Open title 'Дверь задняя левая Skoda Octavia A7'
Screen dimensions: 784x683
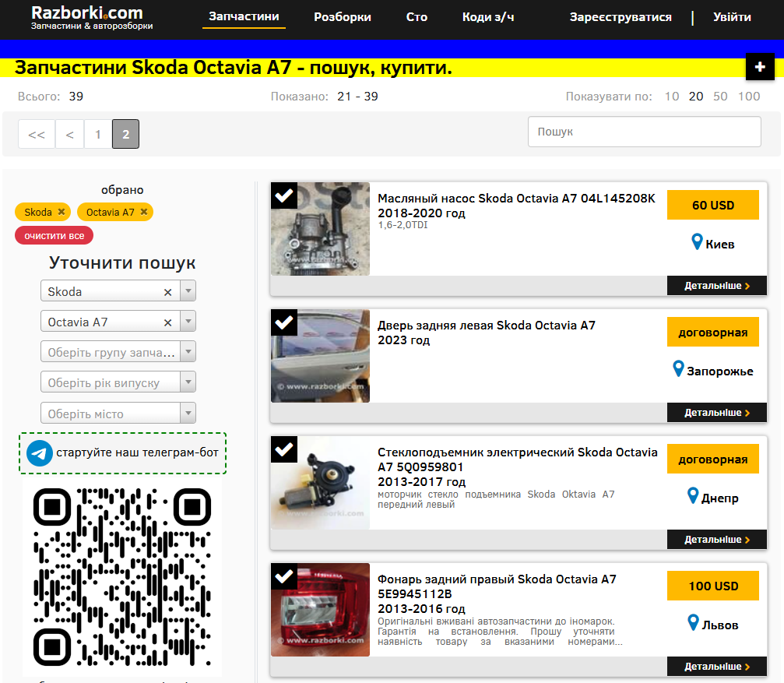(x=487, y=326)
